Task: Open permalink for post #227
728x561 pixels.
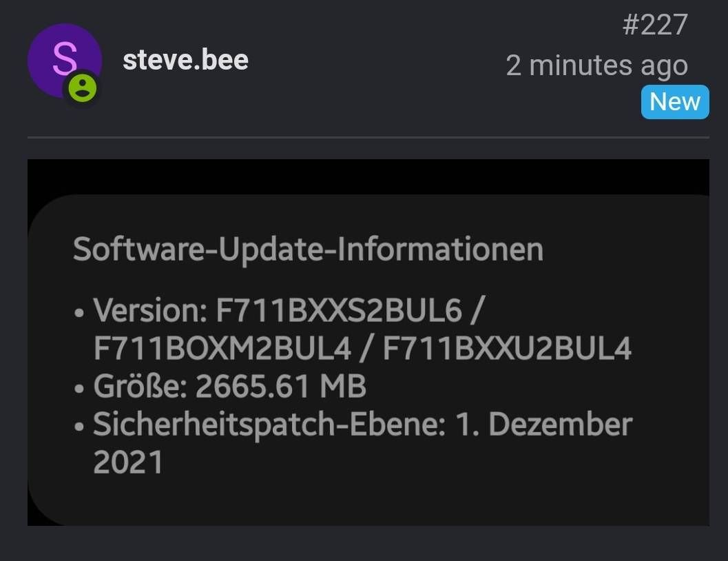Action: [x=654, y=25]
